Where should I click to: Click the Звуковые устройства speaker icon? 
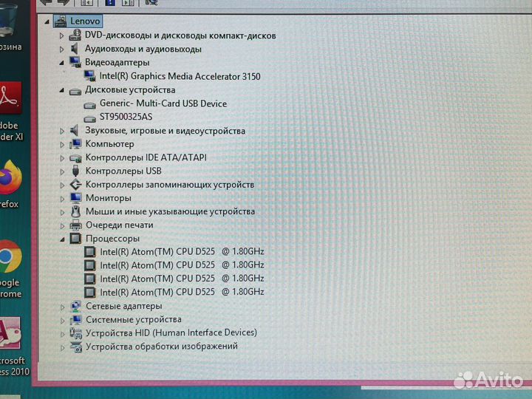pyautogui.click(x=75, y=130)
